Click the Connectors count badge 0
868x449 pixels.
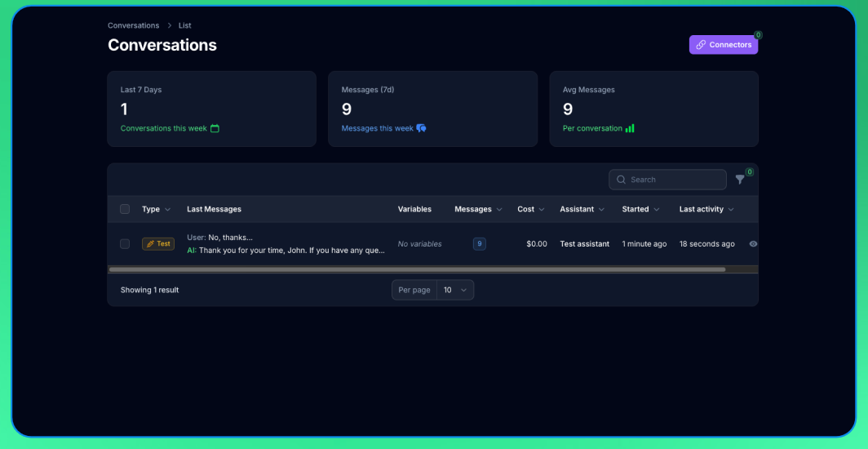759,35
